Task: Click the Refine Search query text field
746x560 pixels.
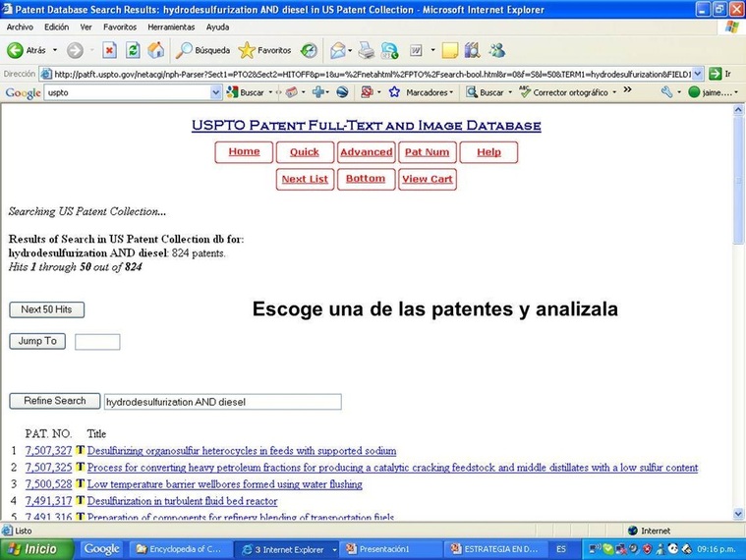Action: pyautogui.click(x=223, y=402)
